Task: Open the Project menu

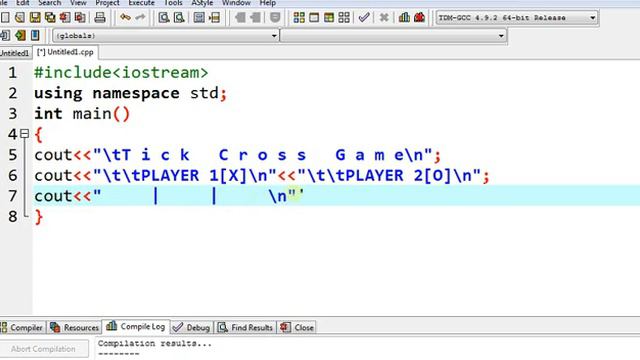Action: pos(107,3)
